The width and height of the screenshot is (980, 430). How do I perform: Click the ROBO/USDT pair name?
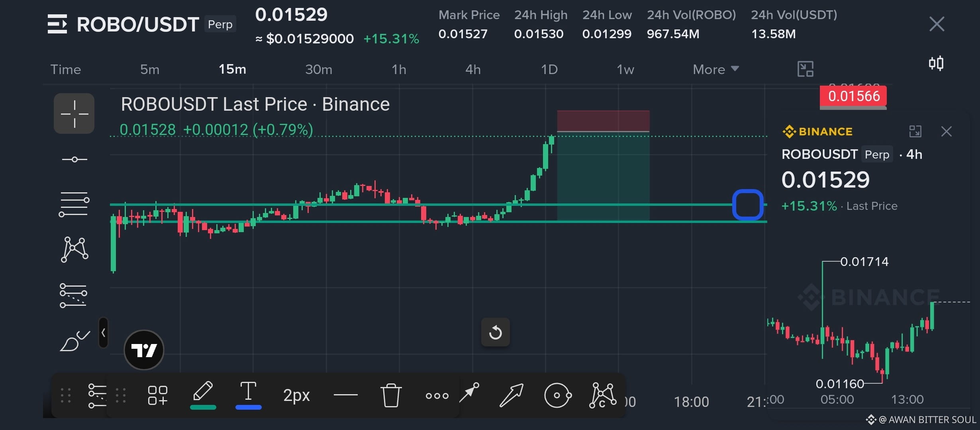(138, 25)
